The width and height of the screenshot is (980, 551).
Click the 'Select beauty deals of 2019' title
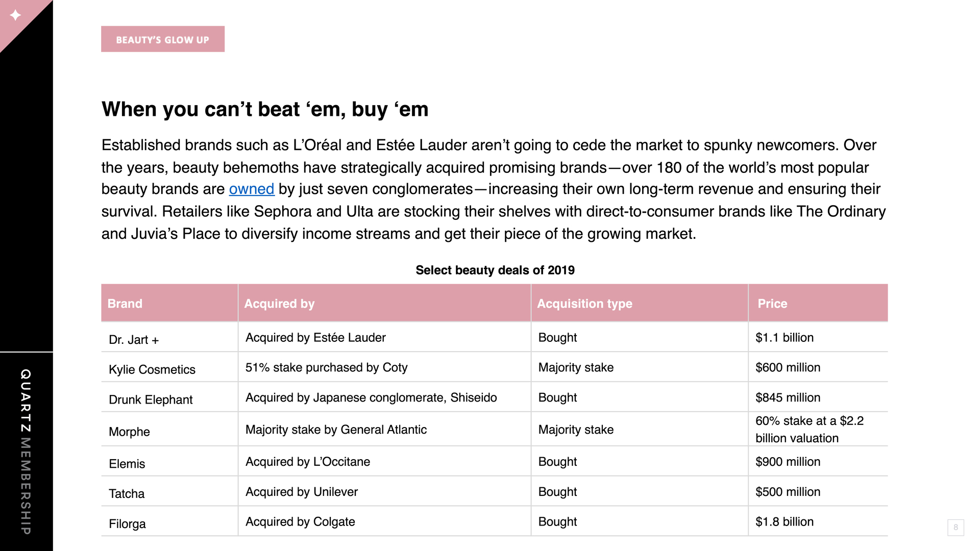(x=495, y=270)
